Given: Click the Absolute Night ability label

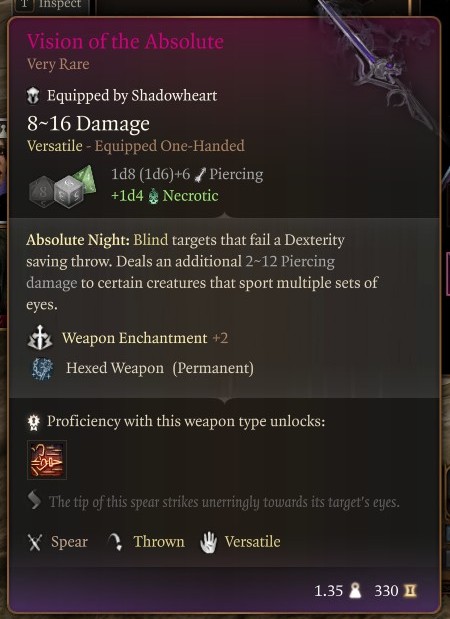Looking at the screenshot, I should point(78,240).
